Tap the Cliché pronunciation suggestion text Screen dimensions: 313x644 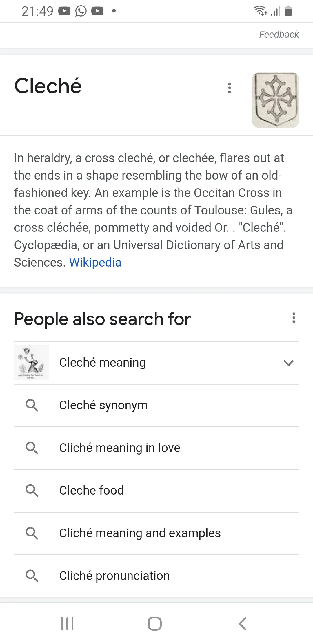(x=114, y=576)
